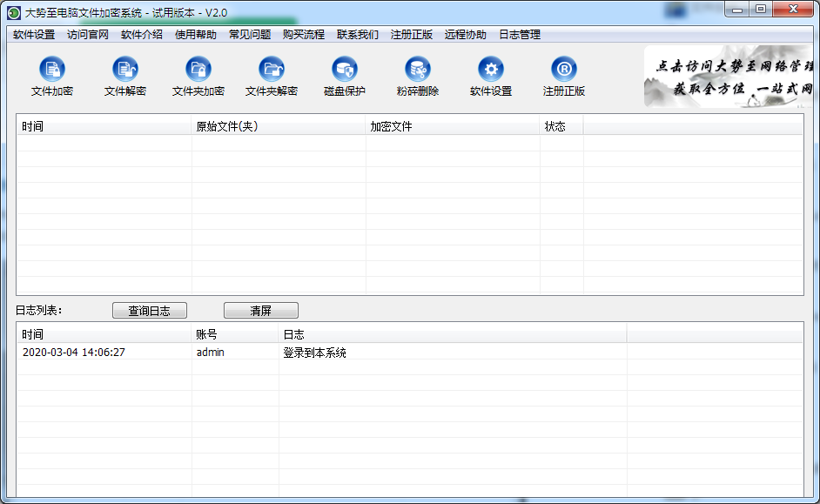Click the log list 时间 column header

click(104, 334)
